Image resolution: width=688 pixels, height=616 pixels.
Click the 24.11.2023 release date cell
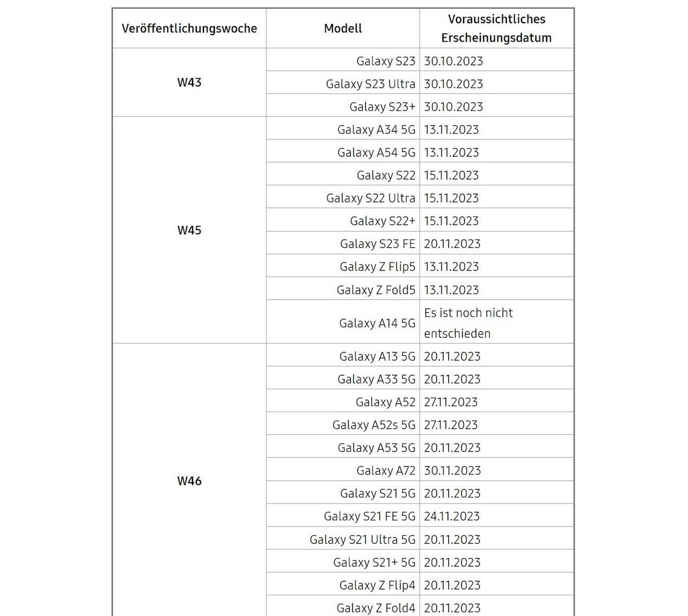click(x=496, y=516)
